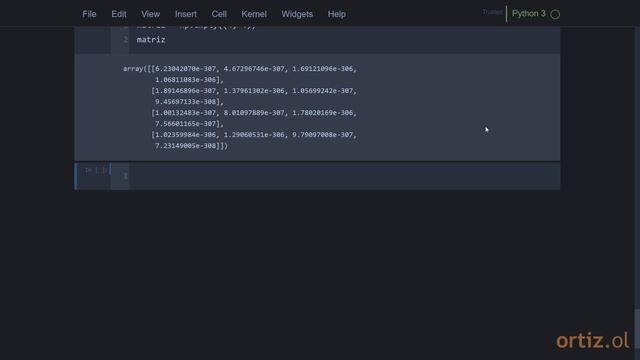The image size is (640, 360).
Task: Click into the empty code cell input
Action: [x=344, y=176]
